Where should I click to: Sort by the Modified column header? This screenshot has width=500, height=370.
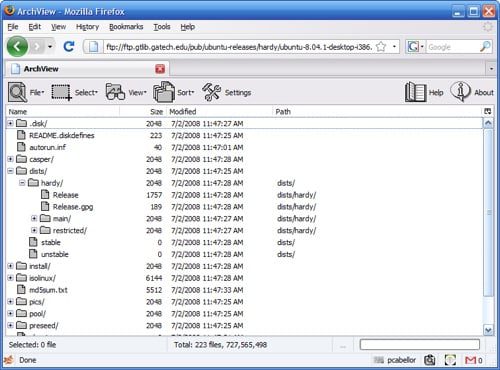(219, 111)
